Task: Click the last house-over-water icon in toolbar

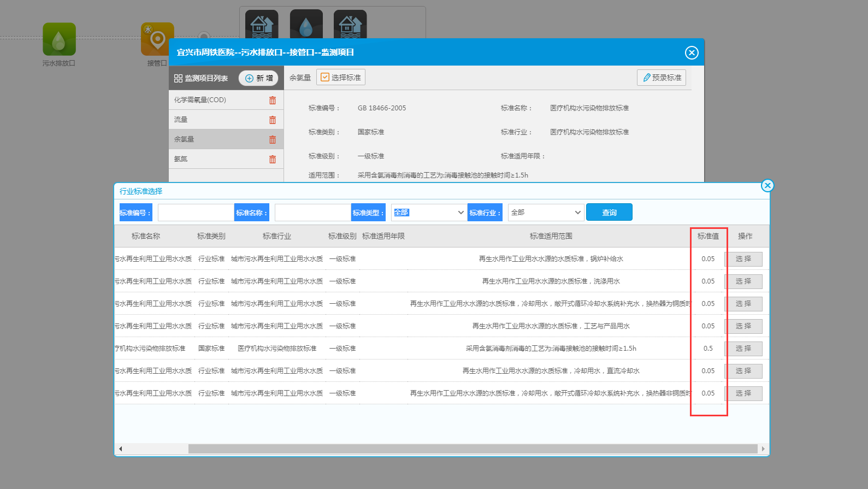Action: coord(350,25)
